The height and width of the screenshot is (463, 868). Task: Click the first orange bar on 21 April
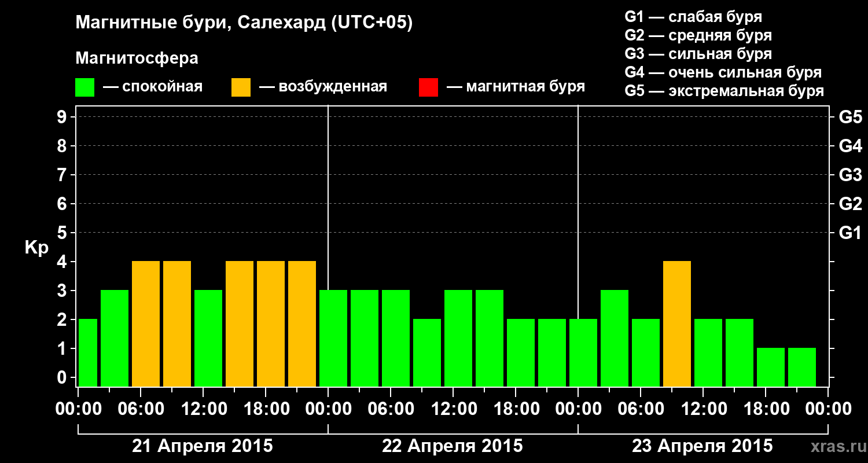(146, 324)
